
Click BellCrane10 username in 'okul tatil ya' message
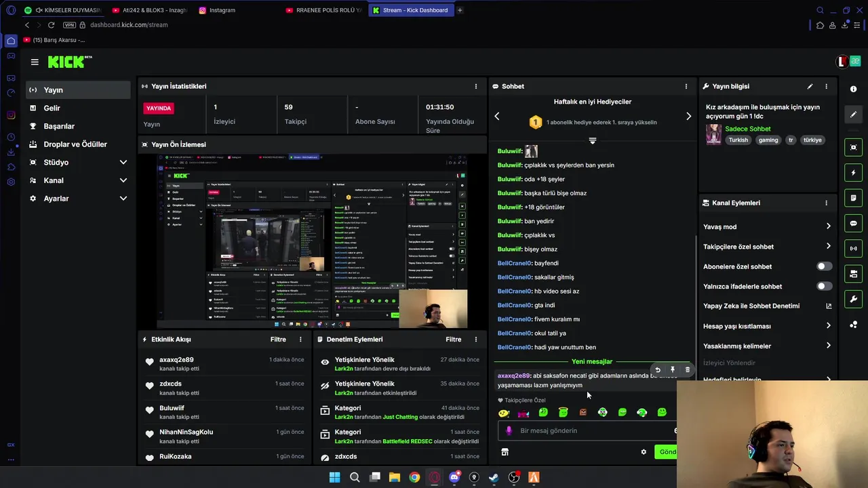coord(515,333)
